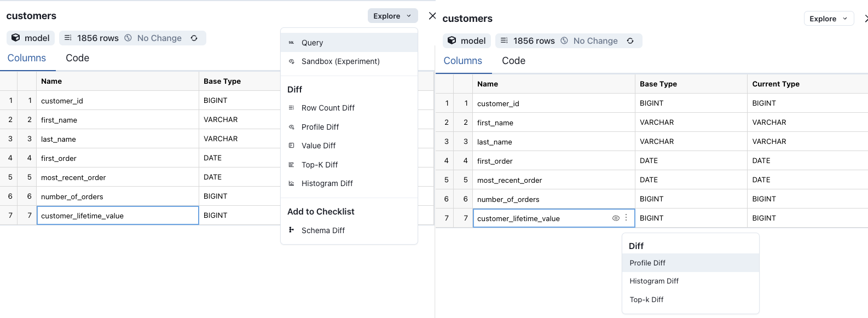Open three-dot menu on customer_lifetime_value row
The width and height of the screenshot is (868, 318).
626,218
